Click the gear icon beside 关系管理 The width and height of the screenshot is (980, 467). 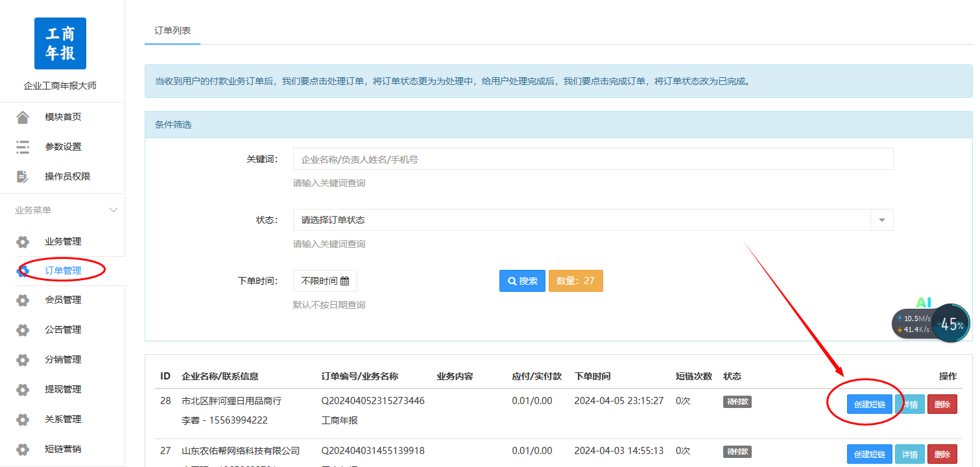pos(23,420)
